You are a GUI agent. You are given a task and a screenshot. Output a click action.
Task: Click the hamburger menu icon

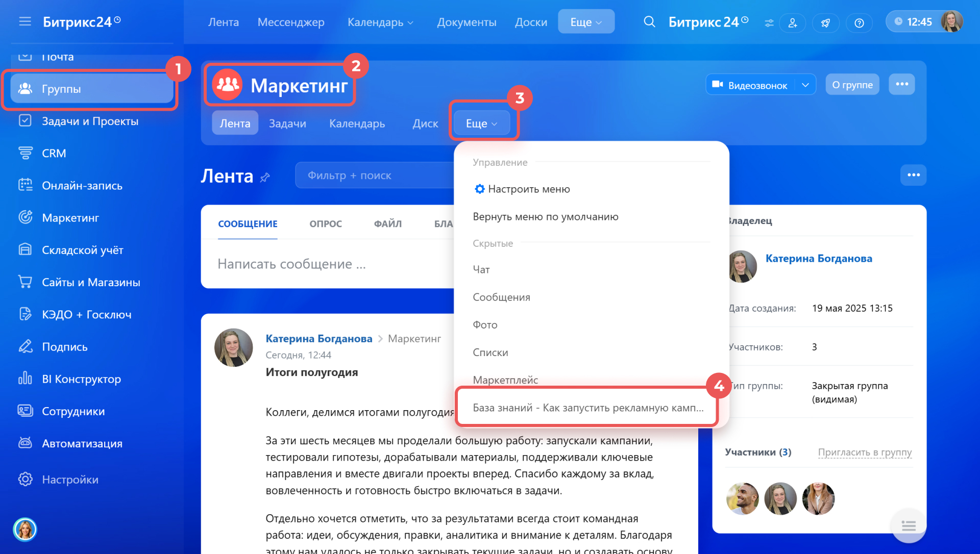(x=25, y=21)
